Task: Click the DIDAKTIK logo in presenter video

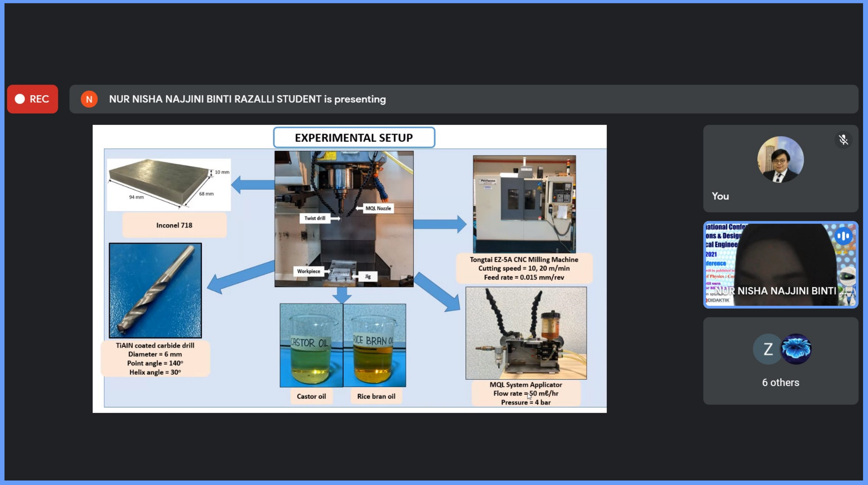Action: 718,300
